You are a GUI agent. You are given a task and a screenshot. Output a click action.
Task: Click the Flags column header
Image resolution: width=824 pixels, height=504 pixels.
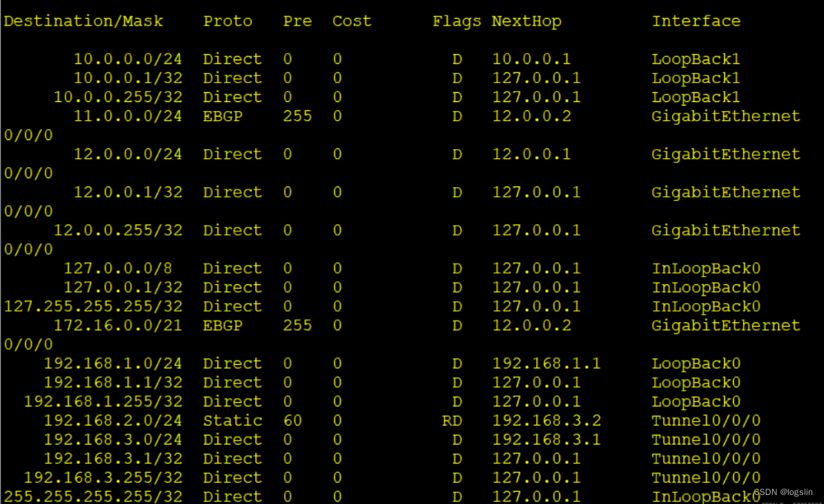[x=456, y=21]
